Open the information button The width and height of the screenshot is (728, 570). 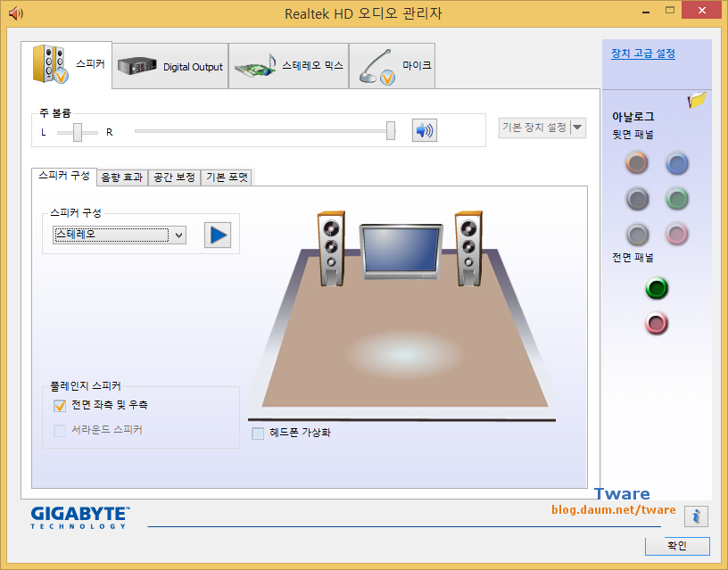tap(696, 516)
